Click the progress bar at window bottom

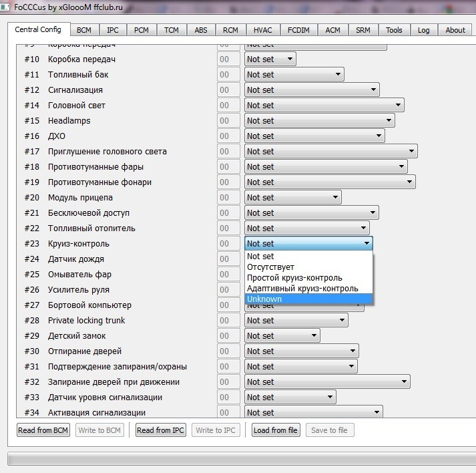242,458
